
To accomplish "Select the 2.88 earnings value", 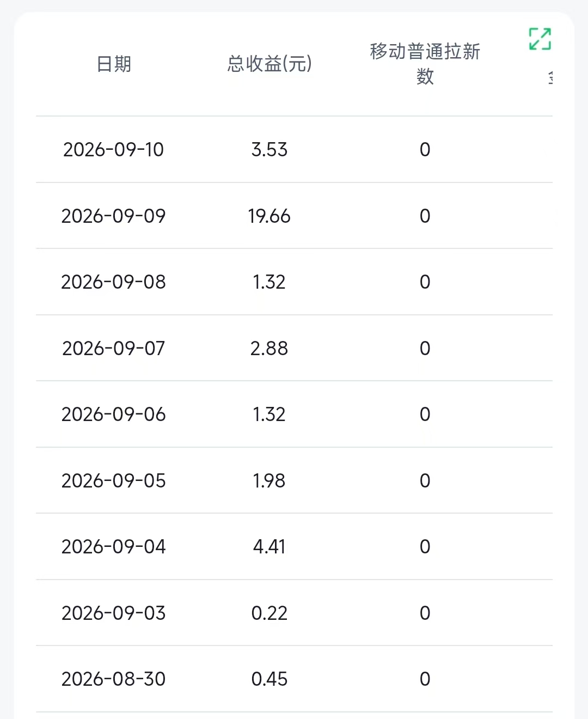I will (x=269, y=348).
